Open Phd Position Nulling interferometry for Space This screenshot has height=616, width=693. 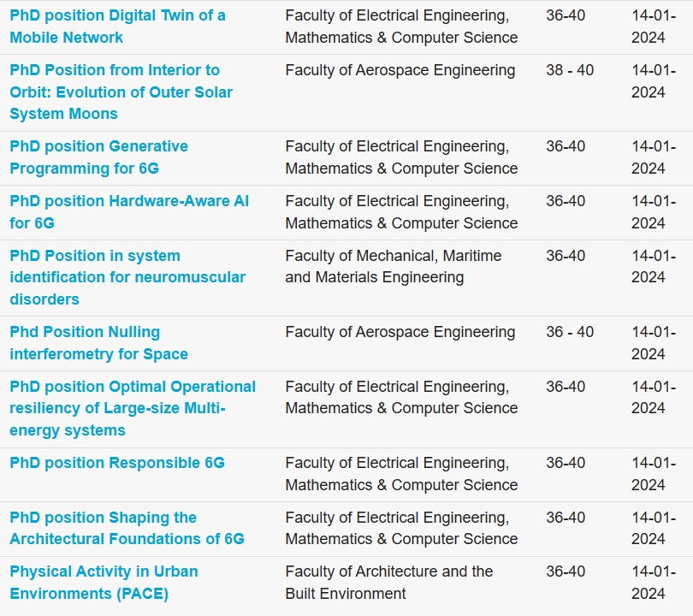tap(98, 343)
